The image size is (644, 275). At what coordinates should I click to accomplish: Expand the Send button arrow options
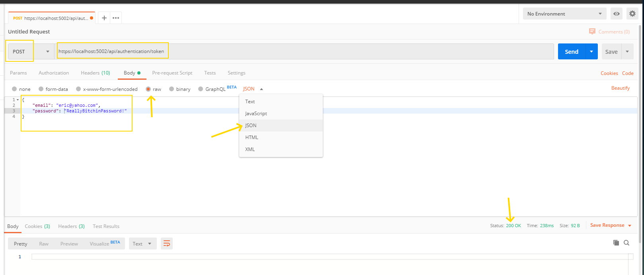click(x=591, y=51)
